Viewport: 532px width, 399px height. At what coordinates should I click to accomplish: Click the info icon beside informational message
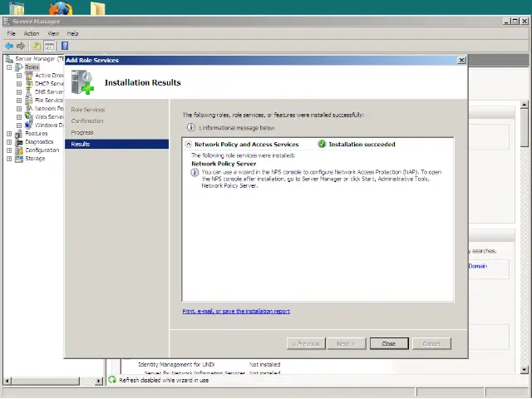coord(191,127)
